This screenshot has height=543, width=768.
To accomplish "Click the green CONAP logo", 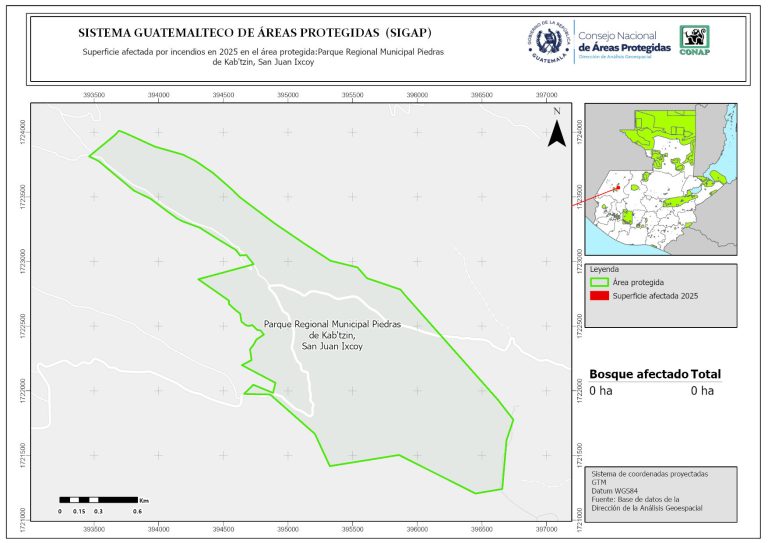I will tap(696, 40).
